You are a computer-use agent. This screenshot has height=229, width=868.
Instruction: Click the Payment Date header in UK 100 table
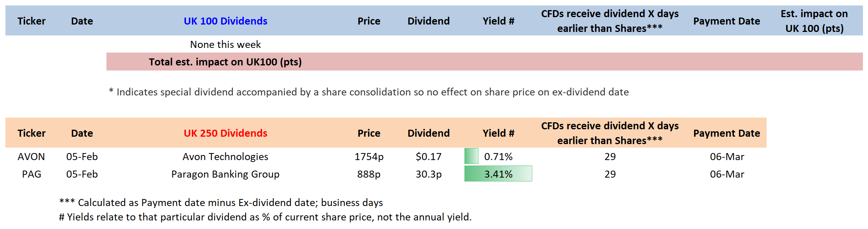click(726, 21)
